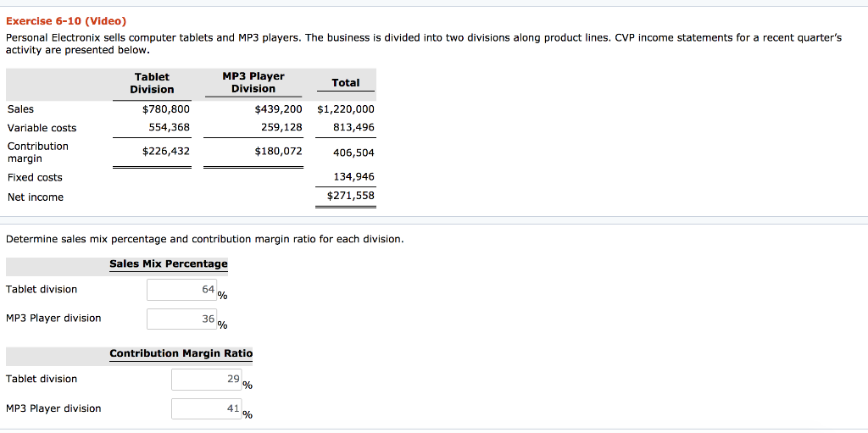
Task: Click the Tablet division sales mix input field
Action: pos(181,290)
